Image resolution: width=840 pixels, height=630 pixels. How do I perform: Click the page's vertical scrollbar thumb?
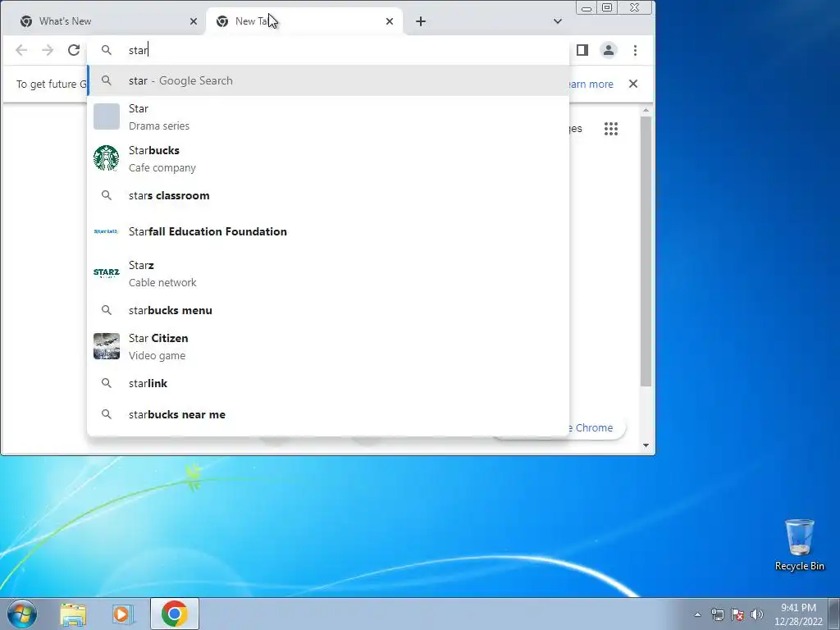[646, 251]
